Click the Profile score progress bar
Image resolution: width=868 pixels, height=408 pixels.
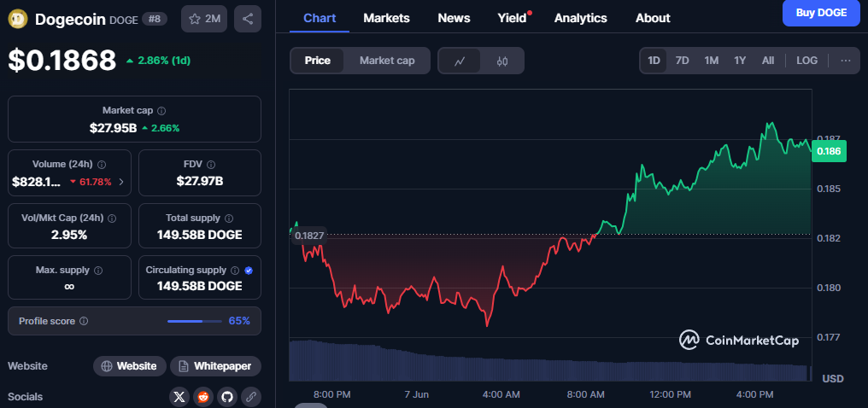point(192,321)
